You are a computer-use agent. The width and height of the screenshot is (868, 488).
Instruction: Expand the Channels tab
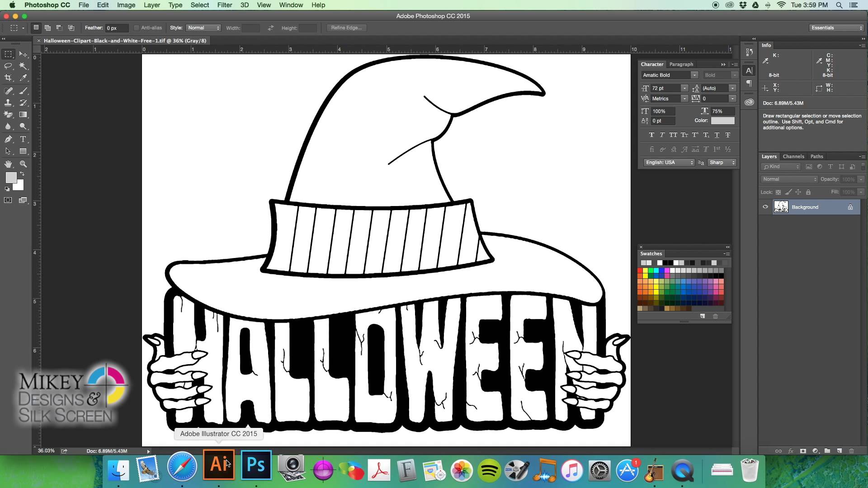coord(793,156)
